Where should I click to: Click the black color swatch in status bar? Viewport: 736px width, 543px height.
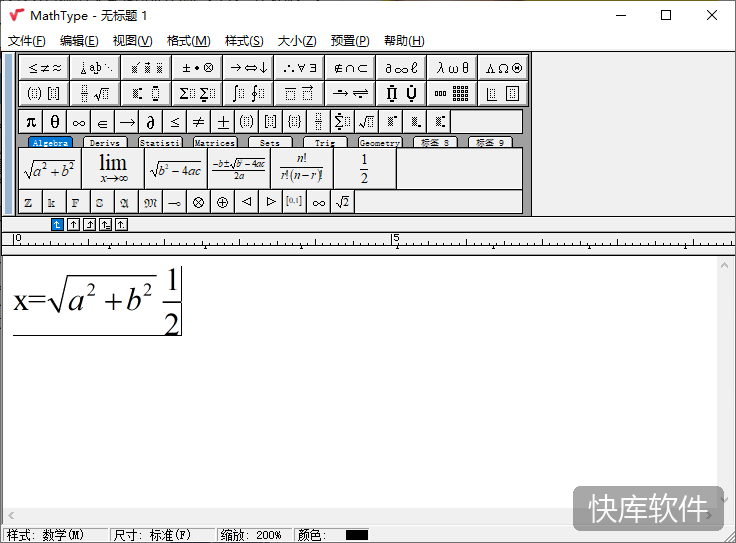tap(357, 535)
